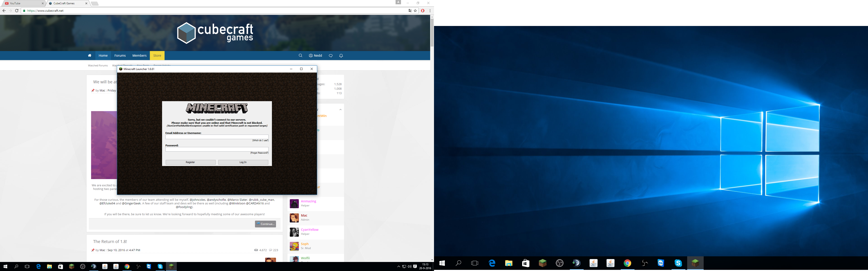The width and height of the screenshot is (868, 271).
Task: Collapse the sidebar block with the chevron
Action: click(340, 109)
